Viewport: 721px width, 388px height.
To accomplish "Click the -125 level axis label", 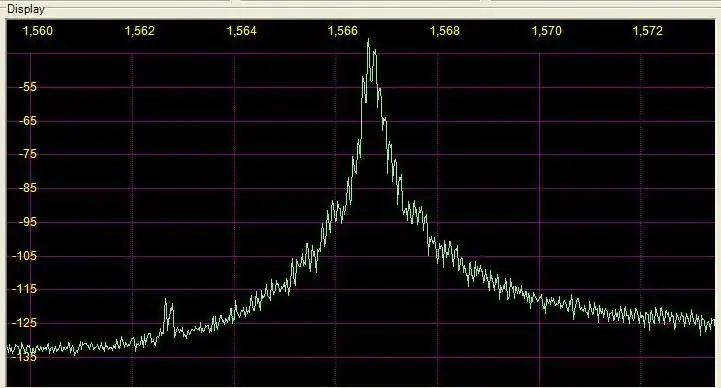I will pos(24,323).
